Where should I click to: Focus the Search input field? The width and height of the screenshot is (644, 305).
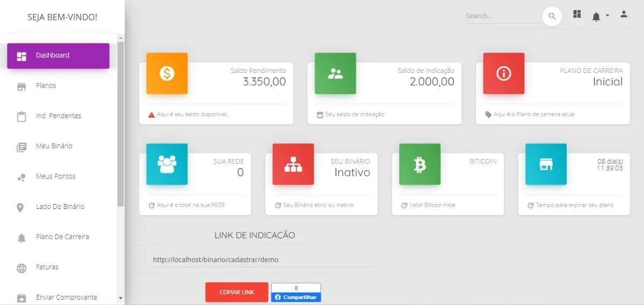[x=503, y=16]
